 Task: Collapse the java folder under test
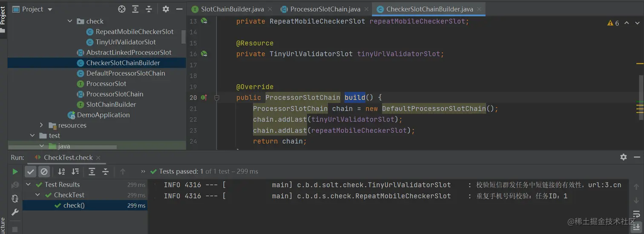tap(42, 146)
